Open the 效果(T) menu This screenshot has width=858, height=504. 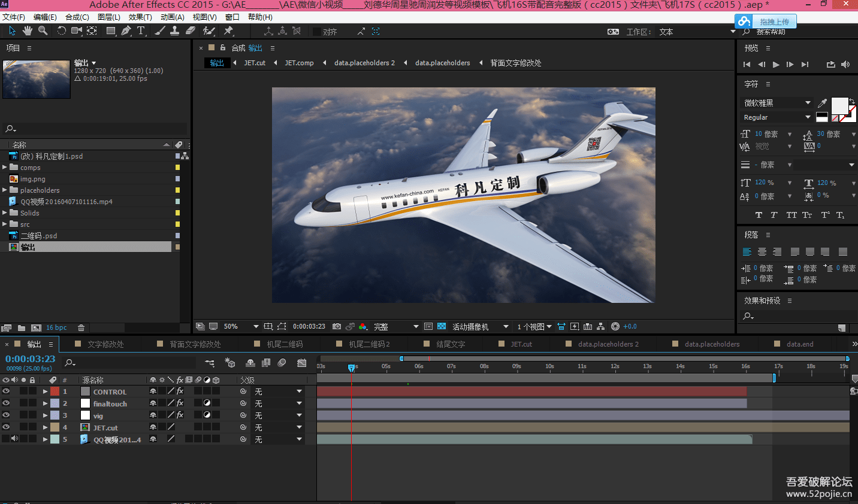(140, 17)
